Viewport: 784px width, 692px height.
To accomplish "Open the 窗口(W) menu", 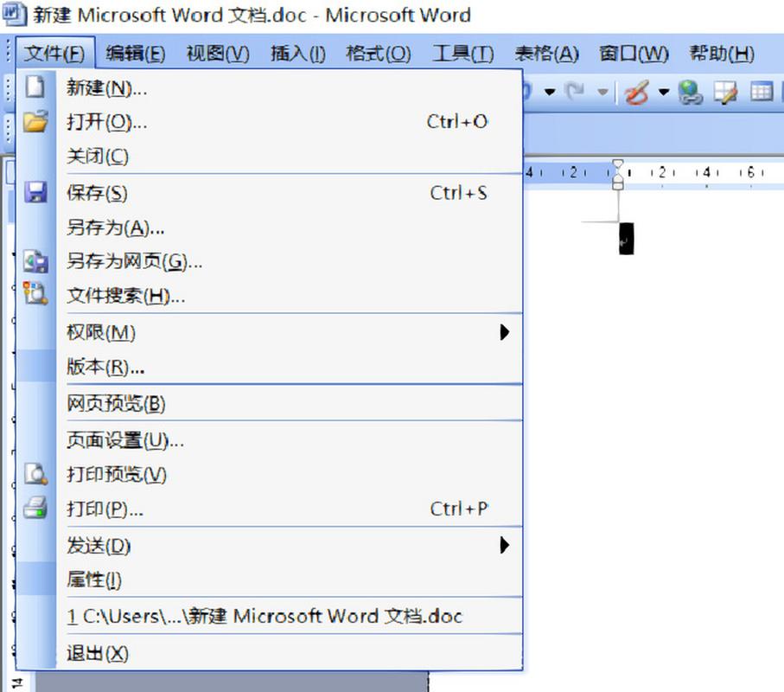I will pos(634,53).
